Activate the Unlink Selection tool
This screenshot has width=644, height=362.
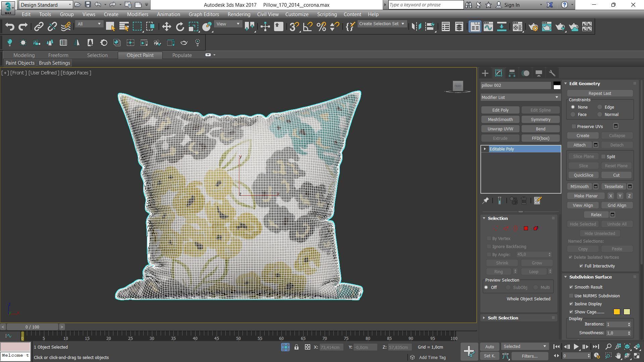[52, 27]
